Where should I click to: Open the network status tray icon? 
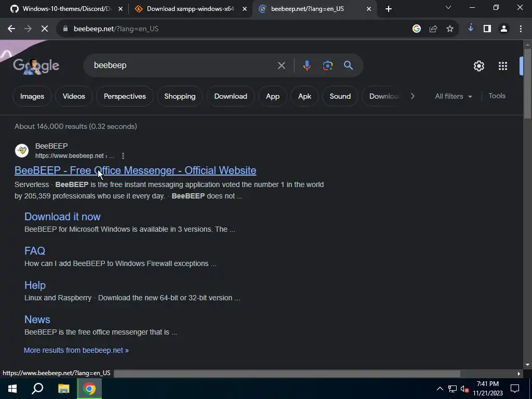pos(453,389)
